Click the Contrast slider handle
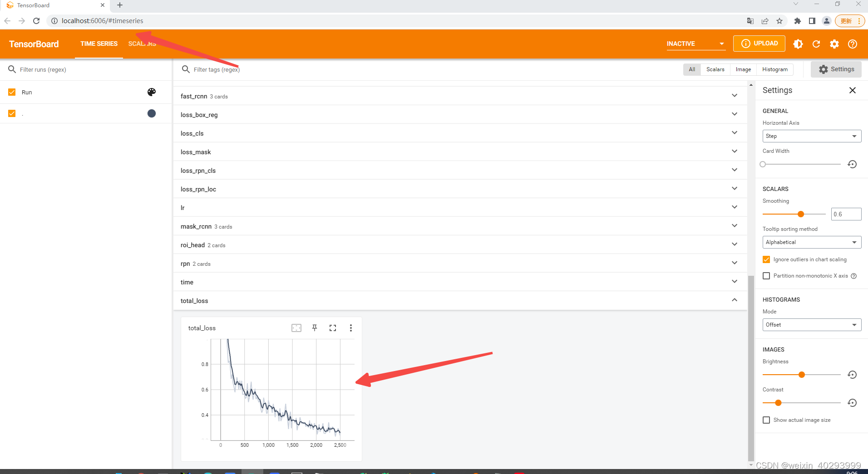This screenshot has width=868, height=474. [778, 403]
